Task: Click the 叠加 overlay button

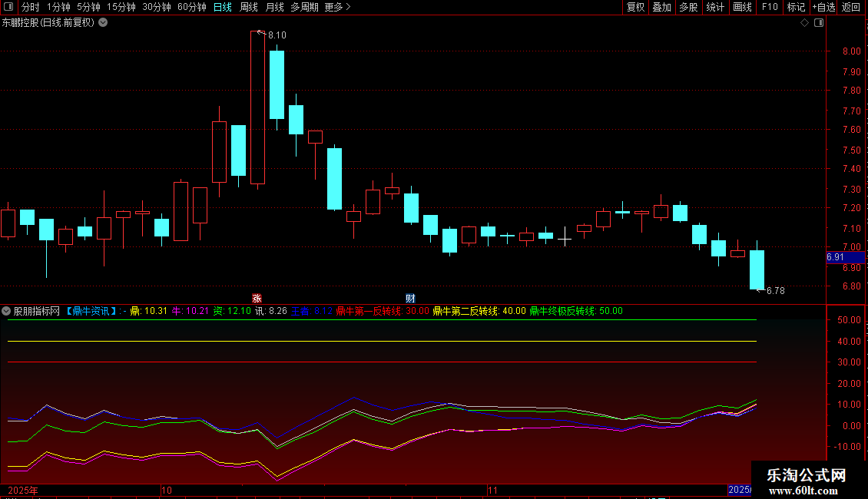Action: pos(661,7)
